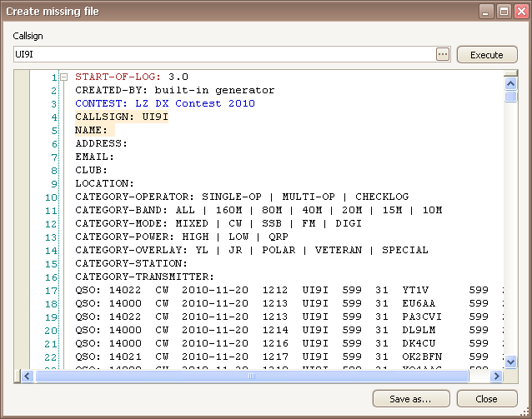Click the vertical scrollbar thumb

click(510, 95)
